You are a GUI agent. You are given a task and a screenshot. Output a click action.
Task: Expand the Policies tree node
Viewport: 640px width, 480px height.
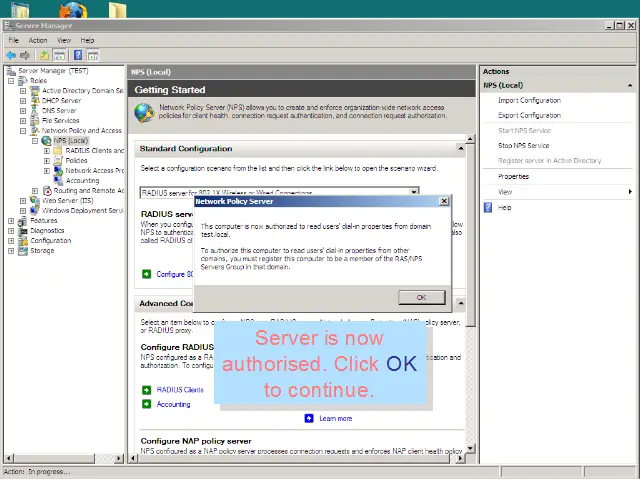[47, 161]
